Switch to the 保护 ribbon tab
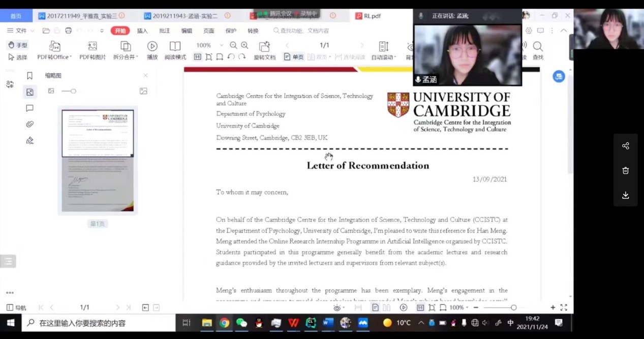644x339 pixels. (x=231, y=31)
